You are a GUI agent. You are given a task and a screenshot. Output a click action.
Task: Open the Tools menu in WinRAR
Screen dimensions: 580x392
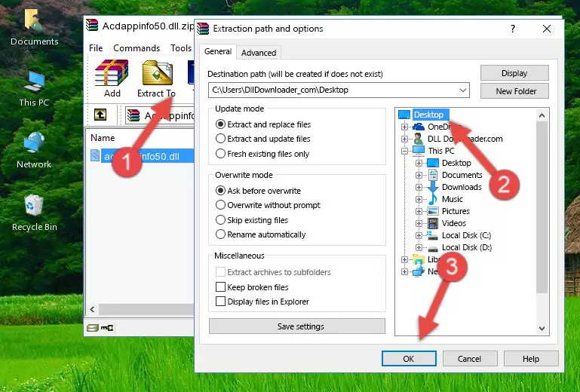click(x=181, y=48)
